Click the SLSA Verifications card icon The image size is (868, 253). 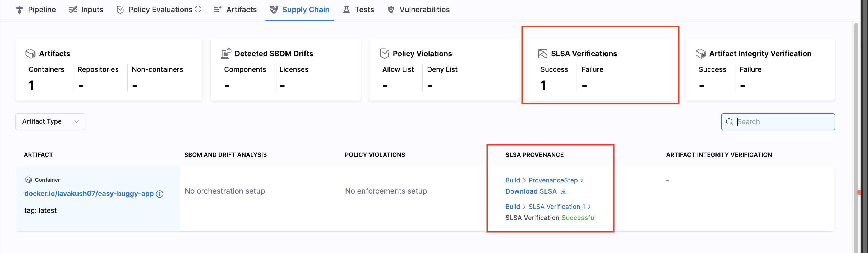[x=542, y=54]
